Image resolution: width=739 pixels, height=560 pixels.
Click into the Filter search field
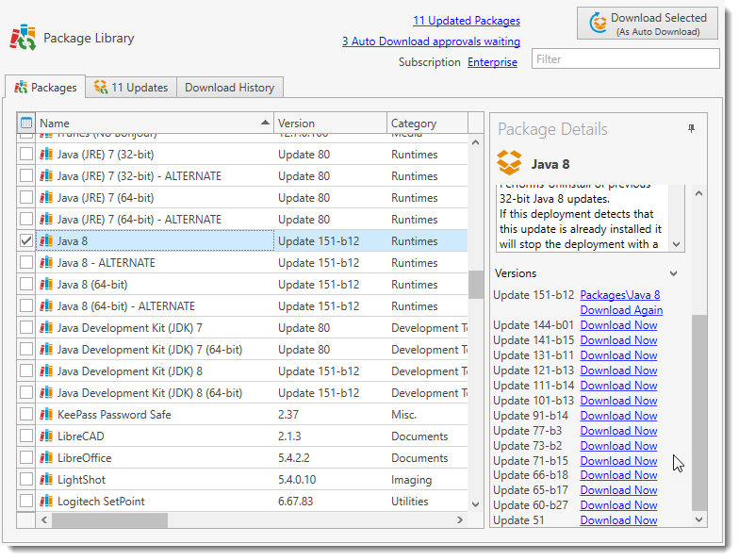[625, 59]
